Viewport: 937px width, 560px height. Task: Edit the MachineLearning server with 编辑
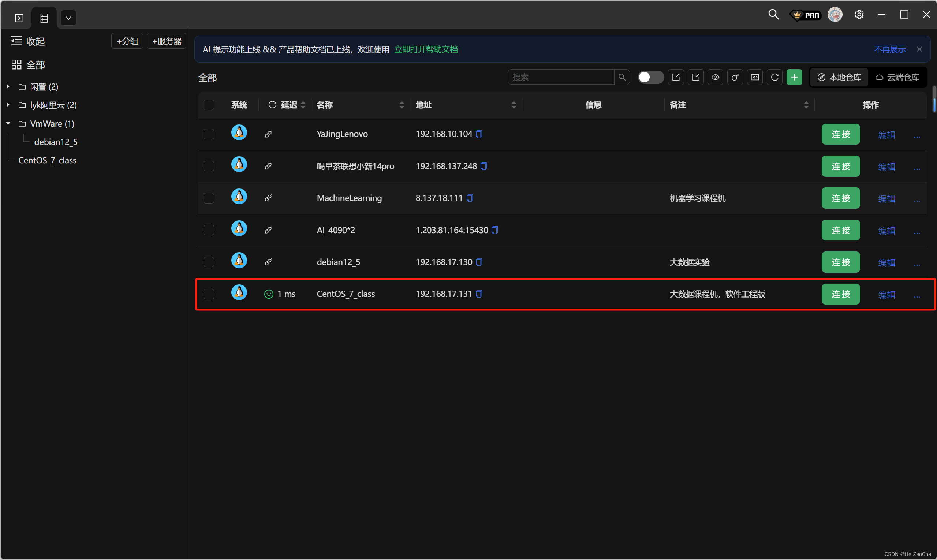coord(886,198)
